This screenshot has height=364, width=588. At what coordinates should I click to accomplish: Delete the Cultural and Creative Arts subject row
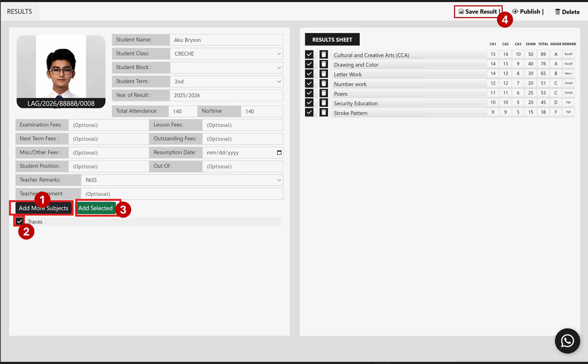[x=324, y=54]
